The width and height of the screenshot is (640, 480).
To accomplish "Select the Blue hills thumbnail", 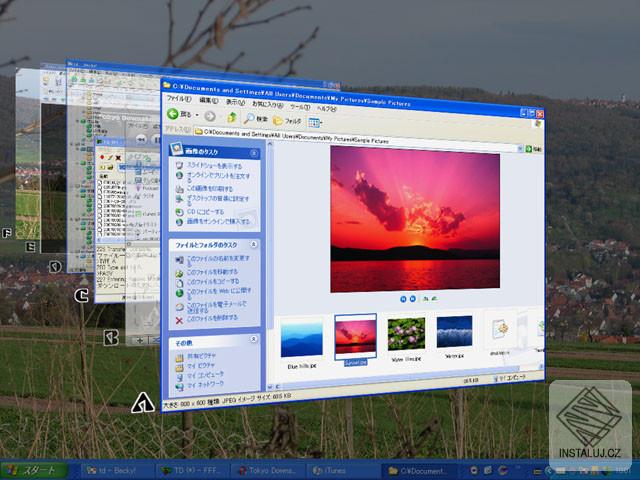I will [302, 340].
